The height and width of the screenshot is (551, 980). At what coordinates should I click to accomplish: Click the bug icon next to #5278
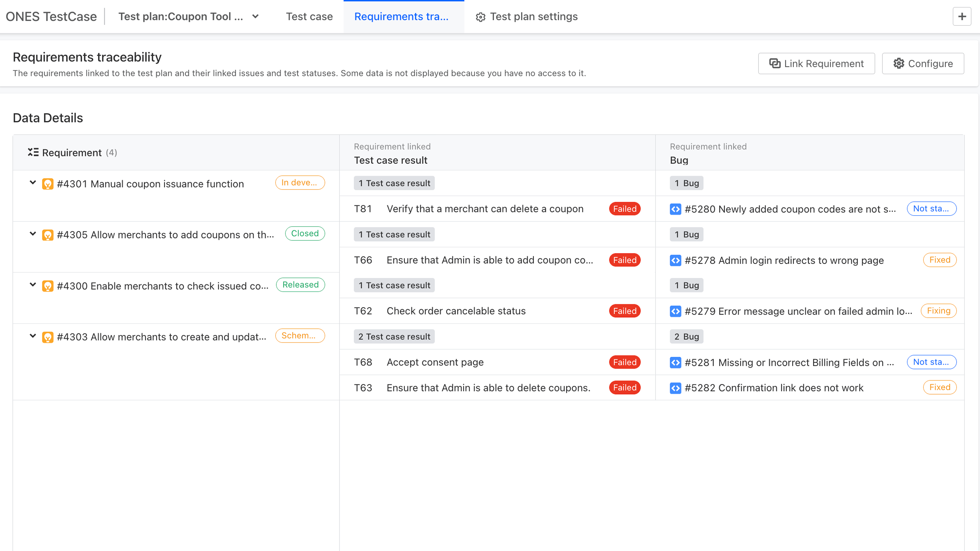[x=675, y=260]
